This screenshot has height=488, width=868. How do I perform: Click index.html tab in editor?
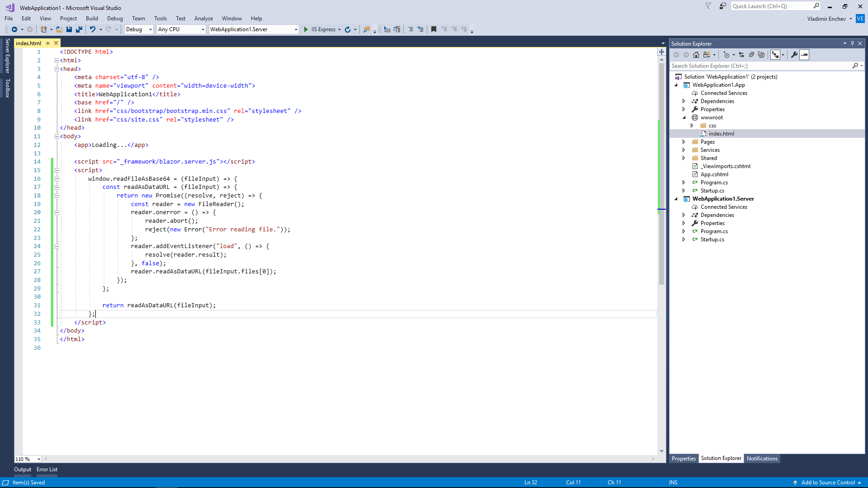(x=30, y=43)
